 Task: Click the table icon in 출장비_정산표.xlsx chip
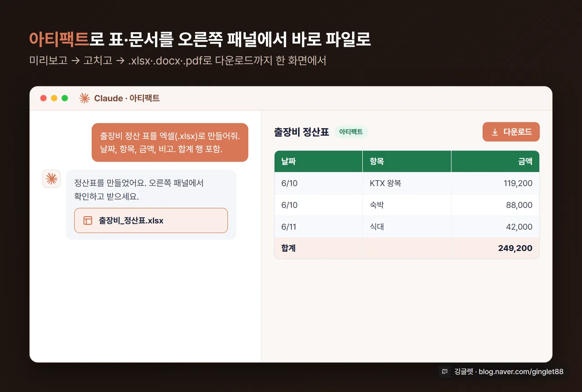coord(88,221)
